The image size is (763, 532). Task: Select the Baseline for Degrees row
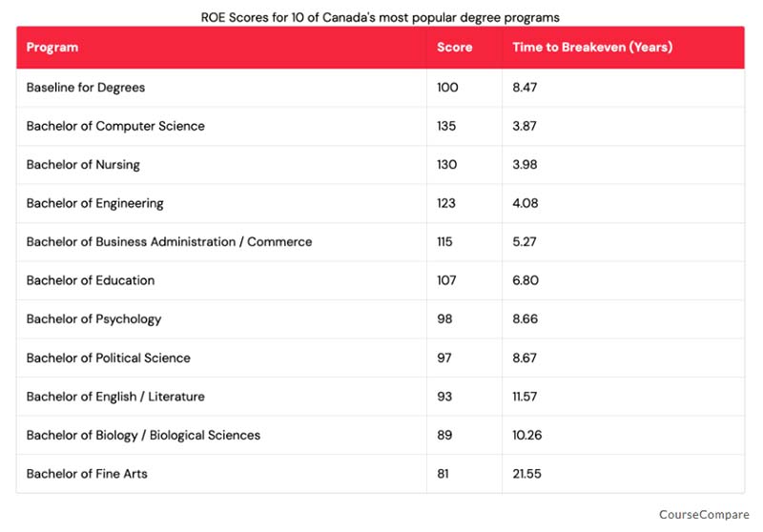tap(86, 88)
